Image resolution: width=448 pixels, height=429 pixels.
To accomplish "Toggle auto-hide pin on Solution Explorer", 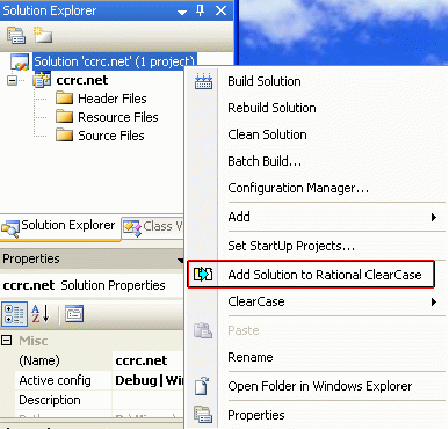I will point(200,11).
